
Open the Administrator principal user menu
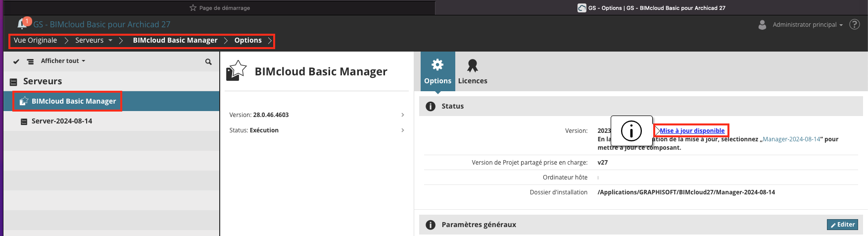(x=808, y=24)
